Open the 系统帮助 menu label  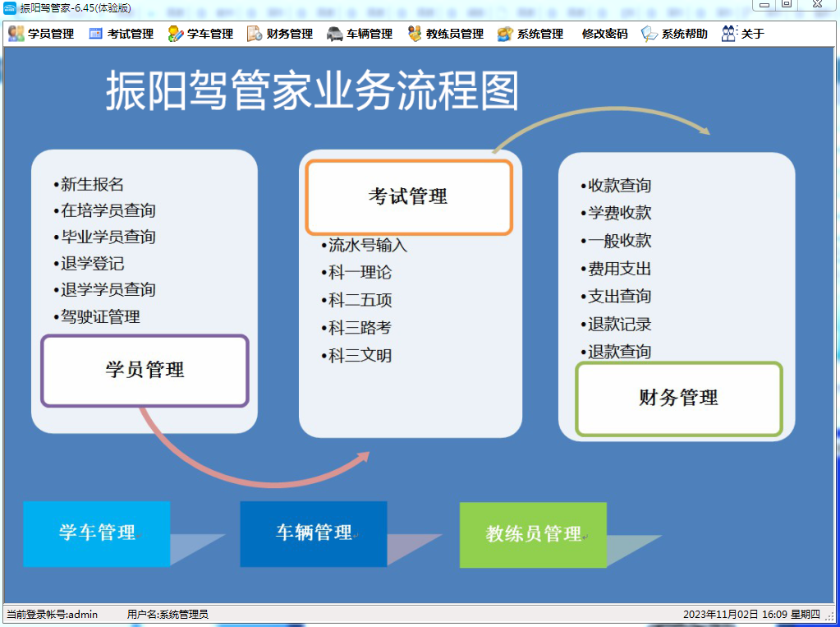(685, 34)
